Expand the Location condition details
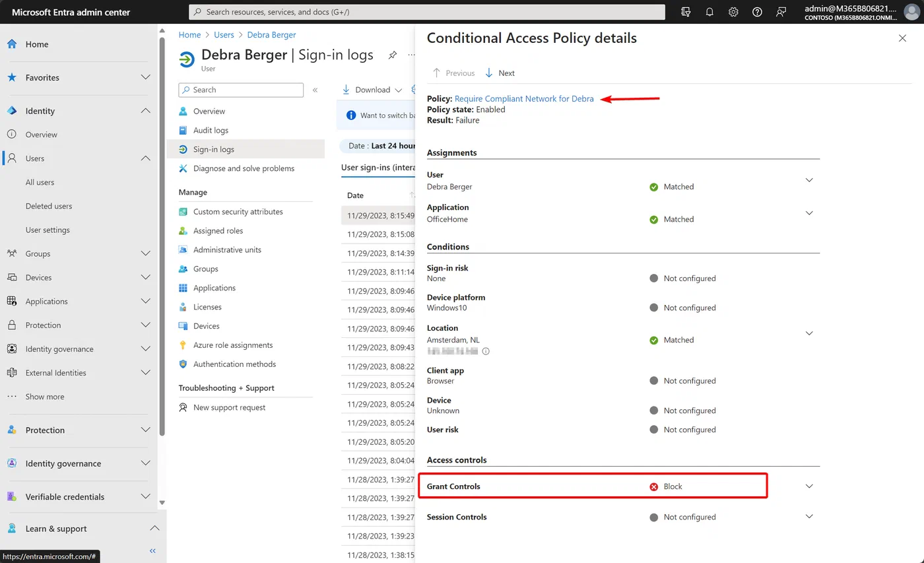 pyautogui.click(x=809, y=333)
